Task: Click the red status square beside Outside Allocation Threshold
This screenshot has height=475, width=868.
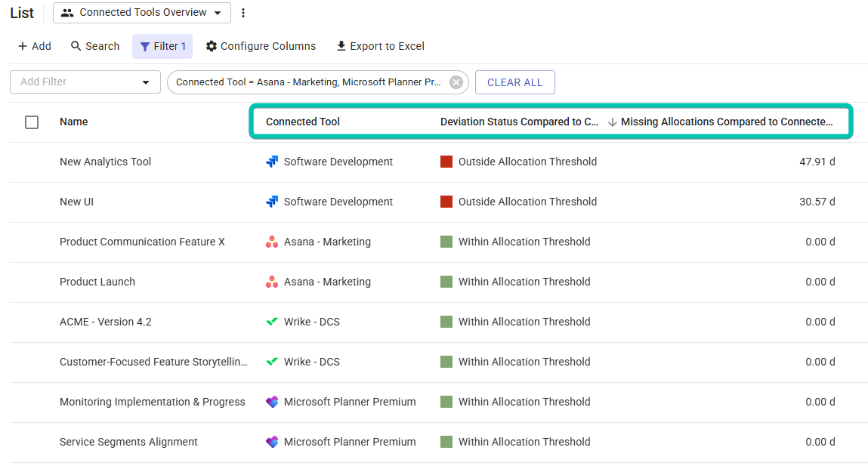Action: click(446, 162)
